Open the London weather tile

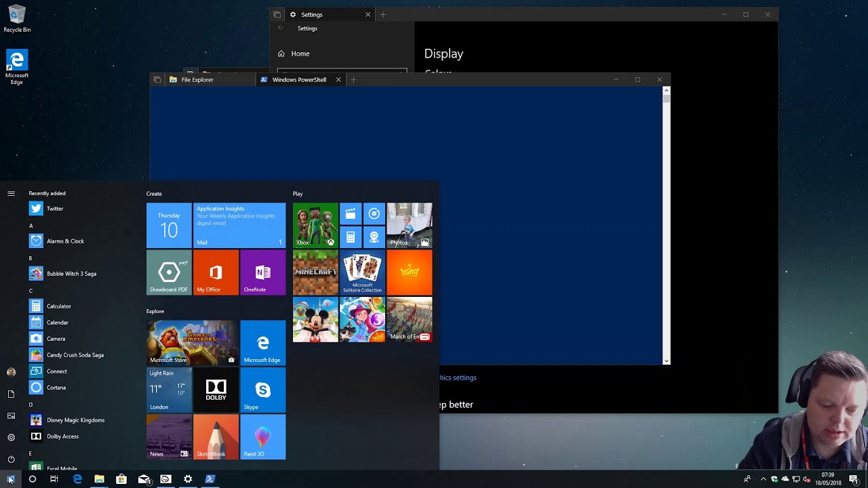[x=169, y=390]
